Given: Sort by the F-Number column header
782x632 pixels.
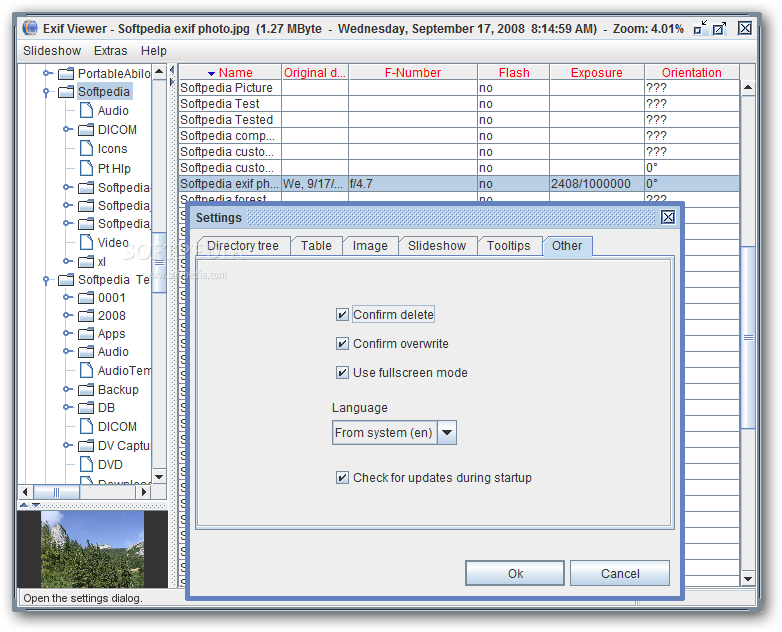Looking at the screenshot, I should click(413, 73).
